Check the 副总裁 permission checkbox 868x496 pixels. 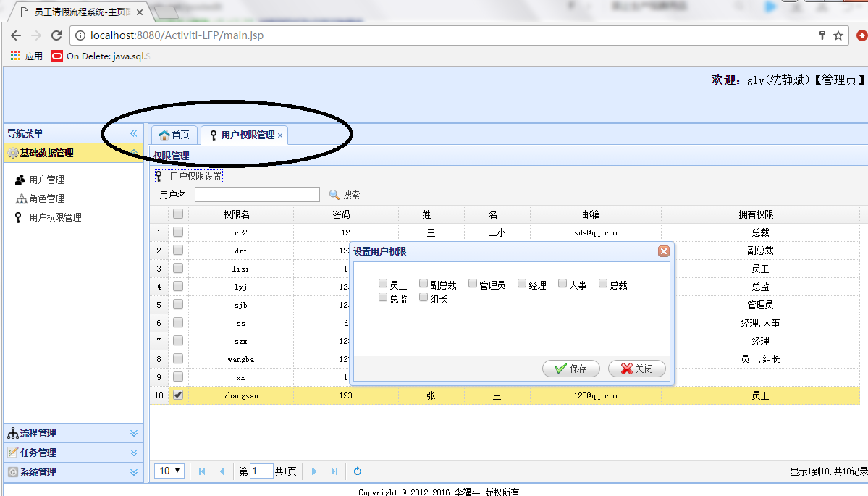(x=424, y=283)
